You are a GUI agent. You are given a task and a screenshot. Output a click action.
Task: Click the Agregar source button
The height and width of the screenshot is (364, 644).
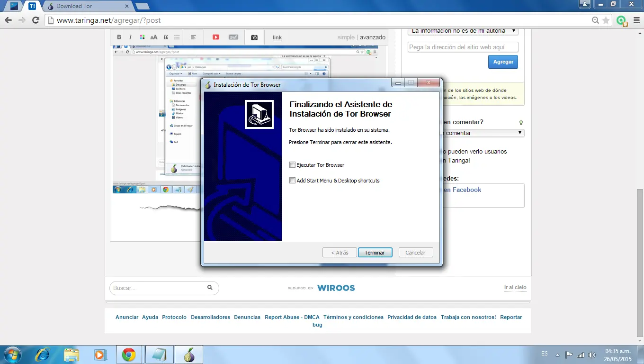[x=503, y=62]
